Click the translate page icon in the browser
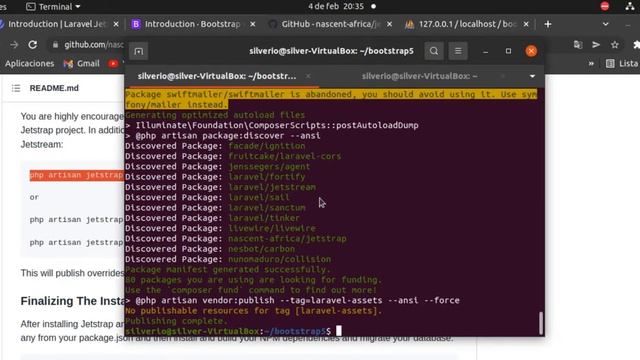 tap(578, 45)
